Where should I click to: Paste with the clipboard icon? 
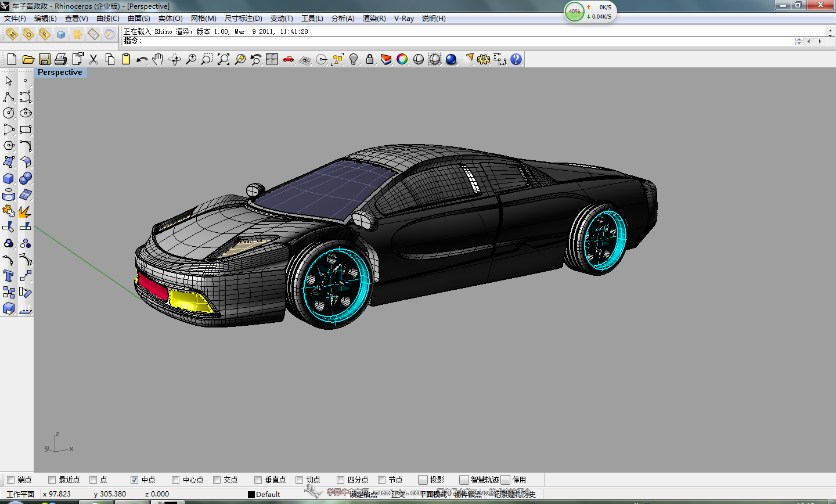click(126, 59)
